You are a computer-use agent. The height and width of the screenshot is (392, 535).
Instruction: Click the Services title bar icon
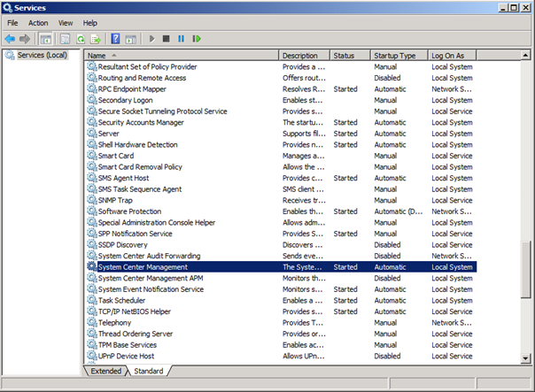(x=7, y=7)
